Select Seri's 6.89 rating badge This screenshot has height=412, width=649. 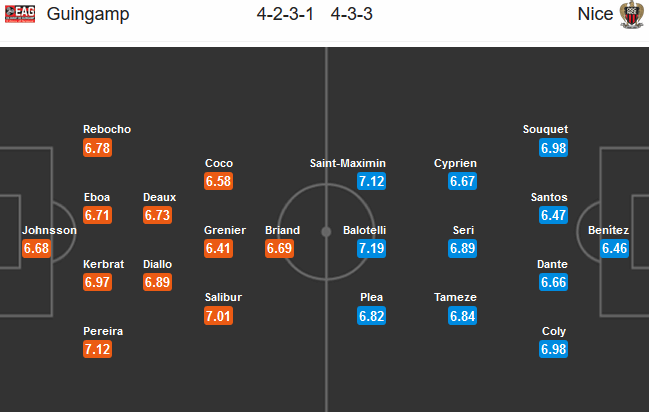click(x=463, y=248)
